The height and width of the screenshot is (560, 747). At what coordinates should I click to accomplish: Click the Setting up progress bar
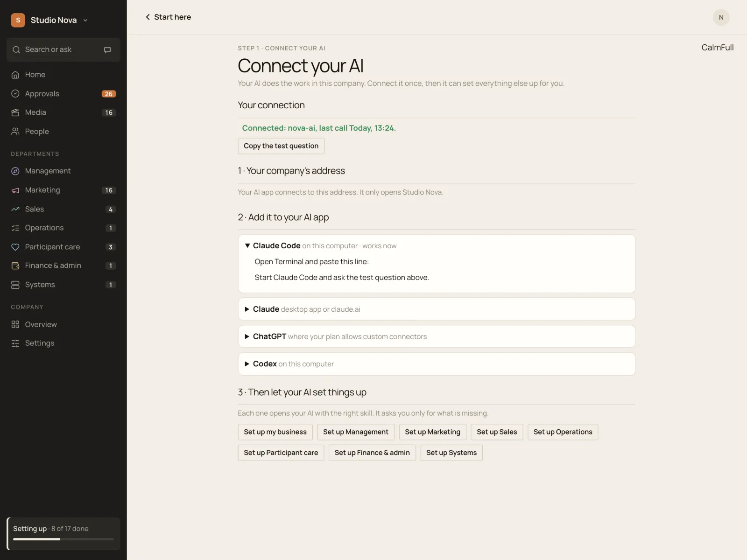[63, 539]
